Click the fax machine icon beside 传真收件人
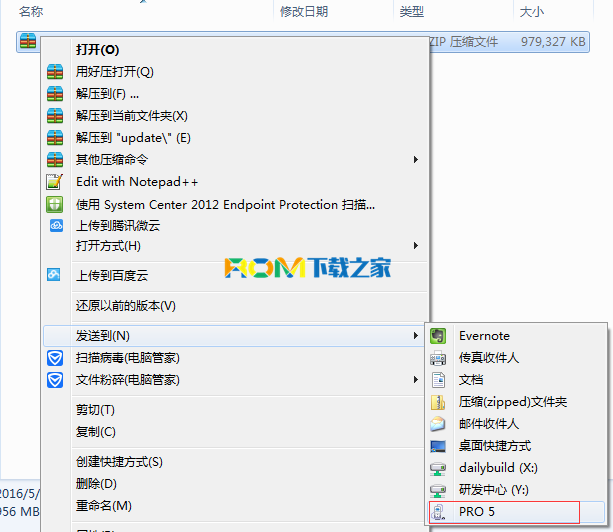 (438, 358)
